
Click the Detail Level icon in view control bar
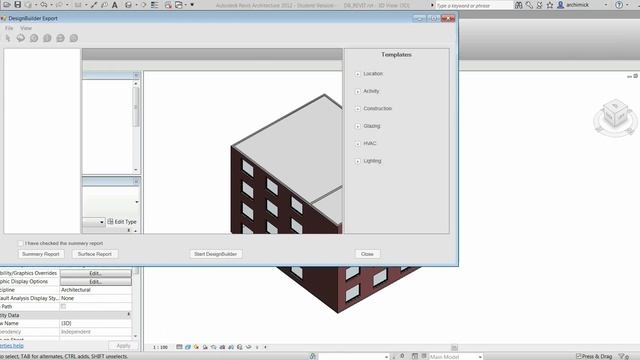(x=179, y=347)
